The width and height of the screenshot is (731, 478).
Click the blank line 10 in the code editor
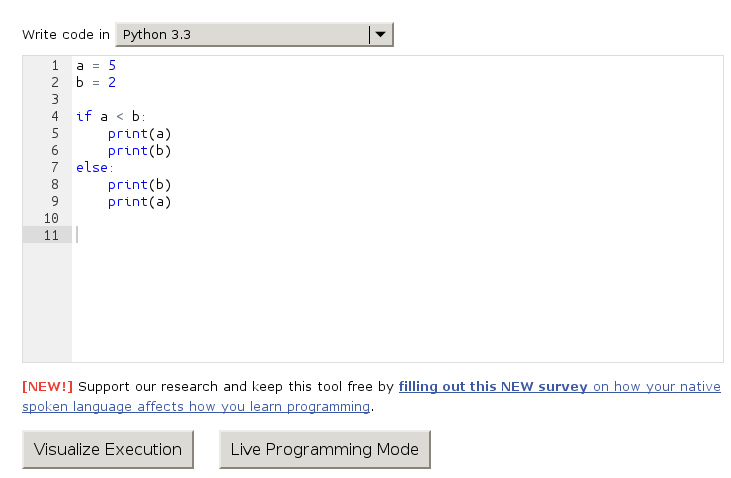(300, 219)
